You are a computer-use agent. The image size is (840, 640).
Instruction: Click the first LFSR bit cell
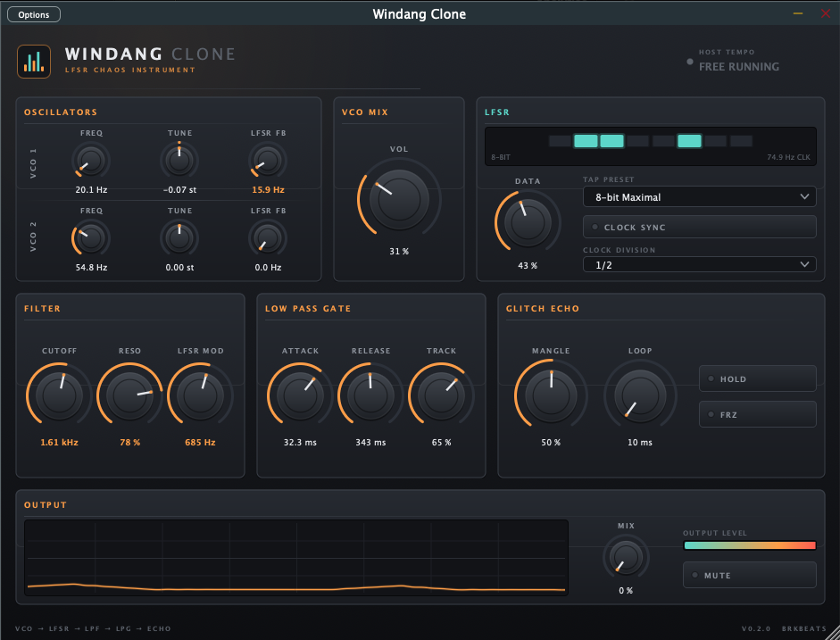[x=560, y=141]
